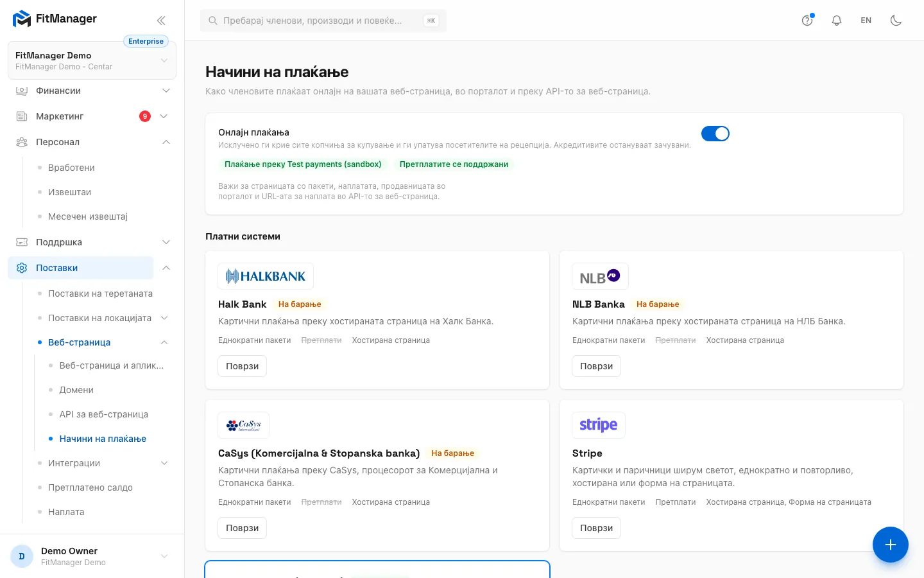Switch language with EN button
924x578 pixels.
pos(866,21)
